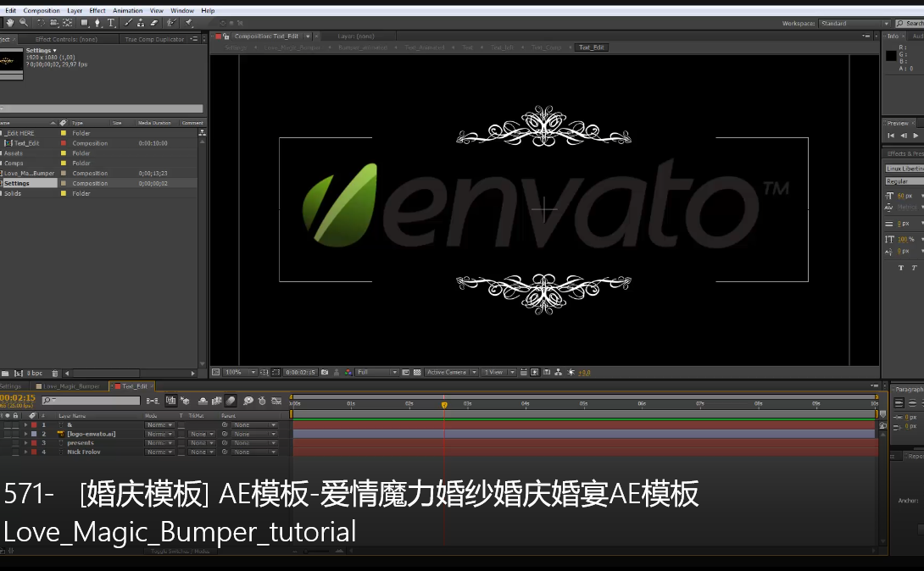Switch to True Comp Duplicator tab

click(x=154, y=40)
